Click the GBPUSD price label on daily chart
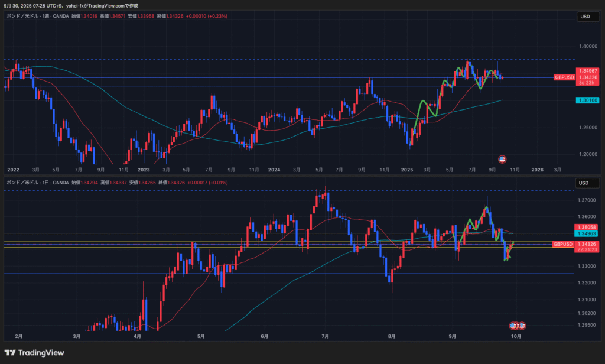The image size is (605, 364). coord(564,244)
